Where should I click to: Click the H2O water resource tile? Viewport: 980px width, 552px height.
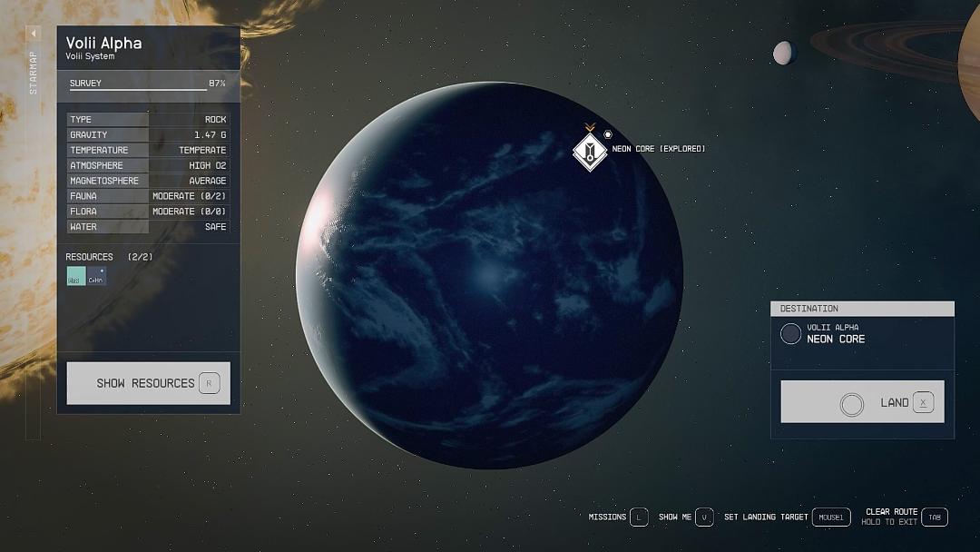coord(76,276)
